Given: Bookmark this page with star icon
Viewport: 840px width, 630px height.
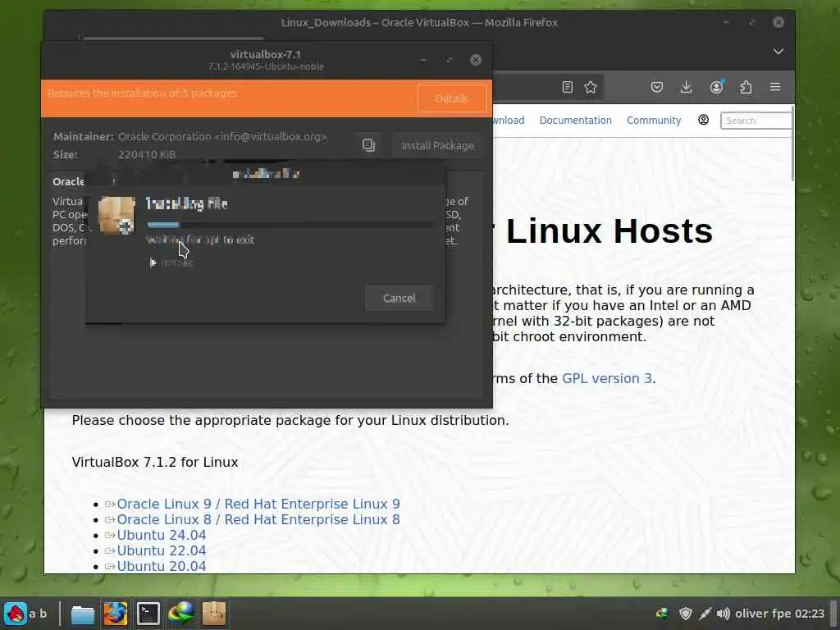Looking at the screenshot, I should click(591, 87).
